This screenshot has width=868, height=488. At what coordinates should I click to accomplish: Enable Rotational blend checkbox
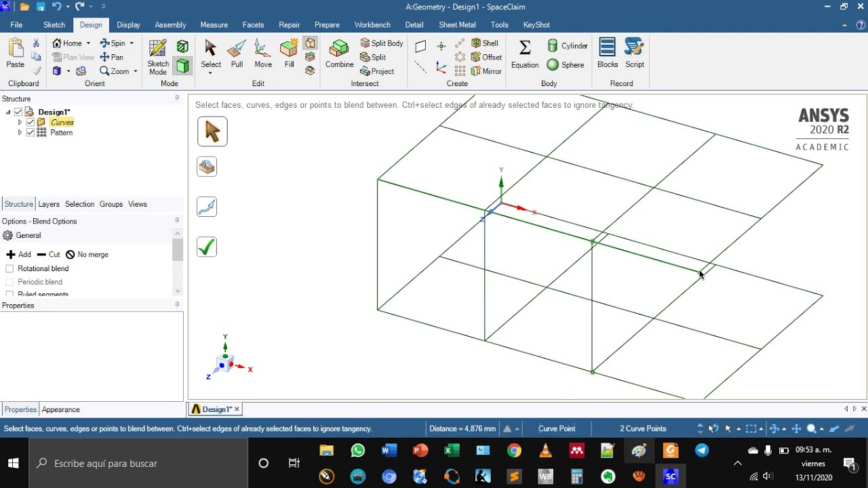coord(9,268)
